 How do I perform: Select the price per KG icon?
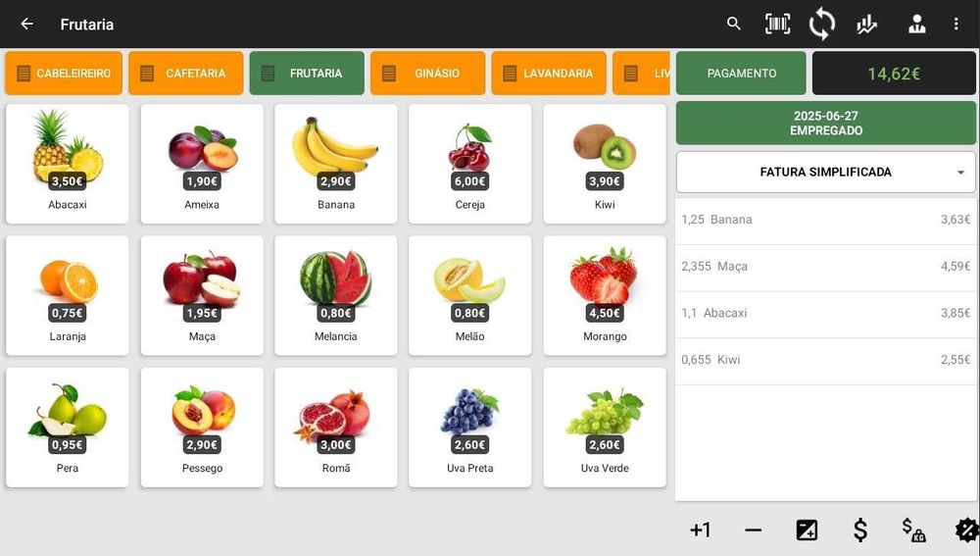coord(913,531)
